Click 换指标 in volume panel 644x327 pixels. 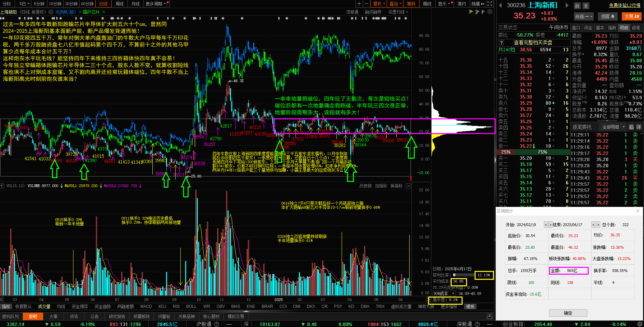pos(396,186)
